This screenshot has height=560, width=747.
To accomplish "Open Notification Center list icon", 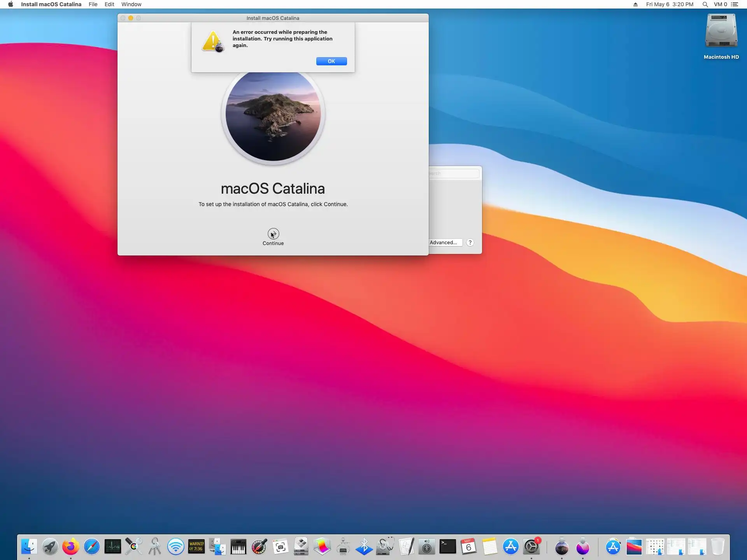I will coord(735,4).
